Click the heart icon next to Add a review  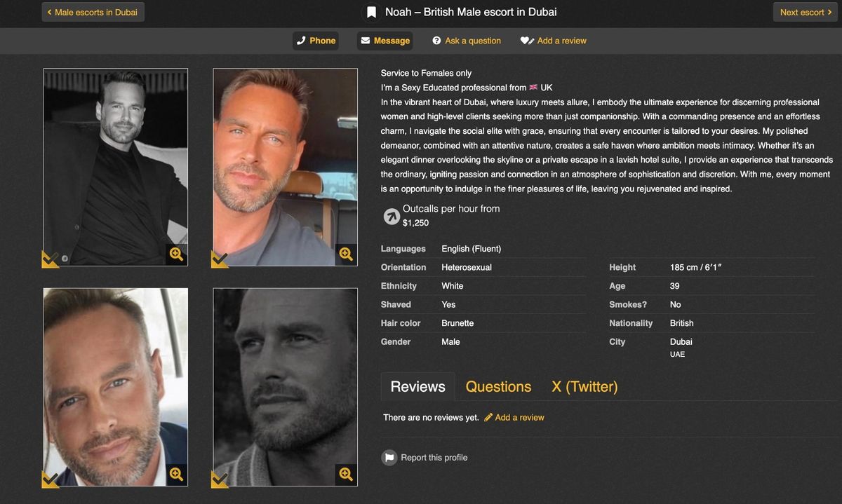click(x=526, y=40)
